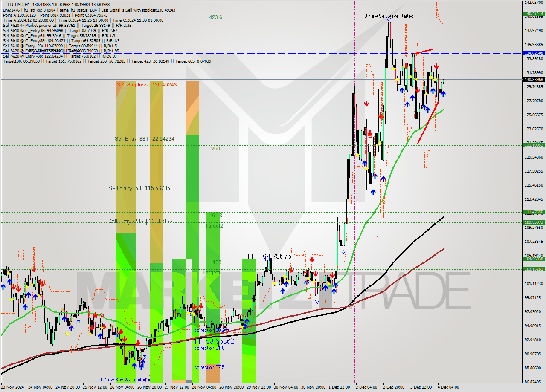Click the green 121.19052 price tag
Viewport: 546px width, 392px height.
click(x=534, y=145)
